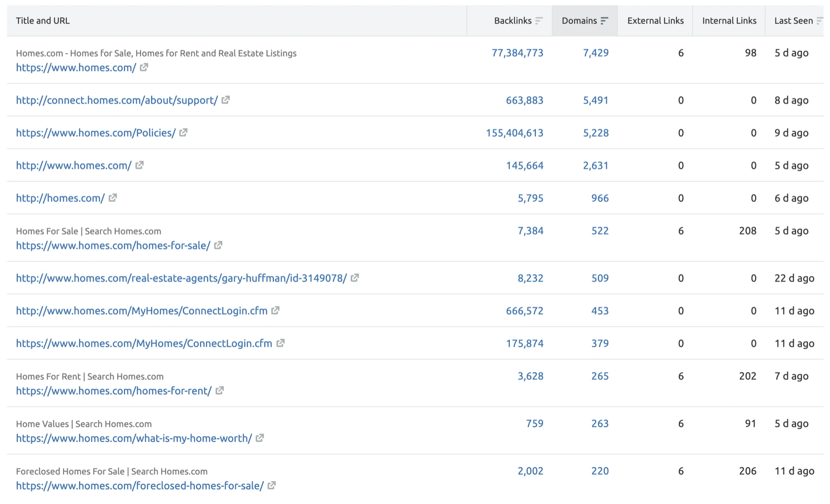This screenshot has height=504, width=830.
Task: View 7,384 backlinks for homes-for-sale
Action: 530,231
